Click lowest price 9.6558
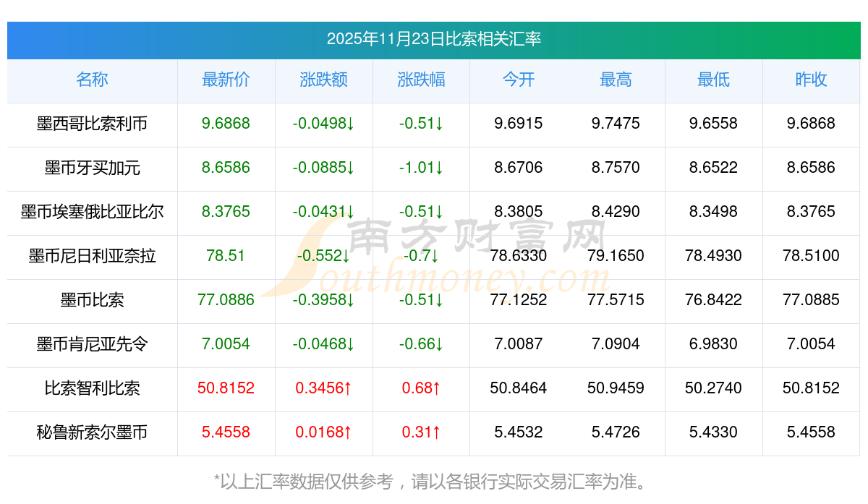 [x=714, y=124]
